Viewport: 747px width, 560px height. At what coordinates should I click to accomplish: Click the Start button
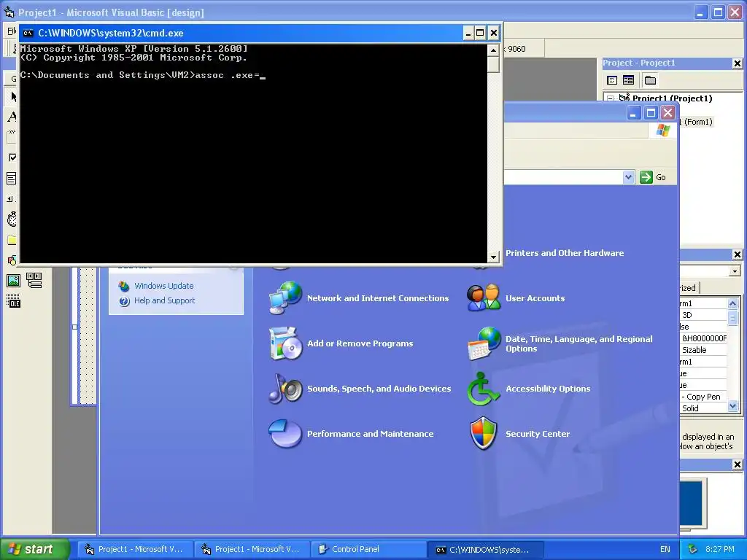(x=35, y=549)
